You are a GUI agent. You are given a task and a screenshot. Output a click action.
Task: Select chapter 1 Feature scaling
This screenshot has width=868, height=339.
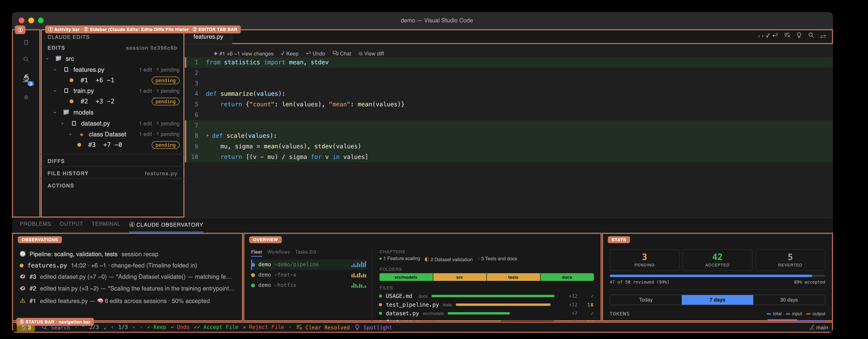400,259
